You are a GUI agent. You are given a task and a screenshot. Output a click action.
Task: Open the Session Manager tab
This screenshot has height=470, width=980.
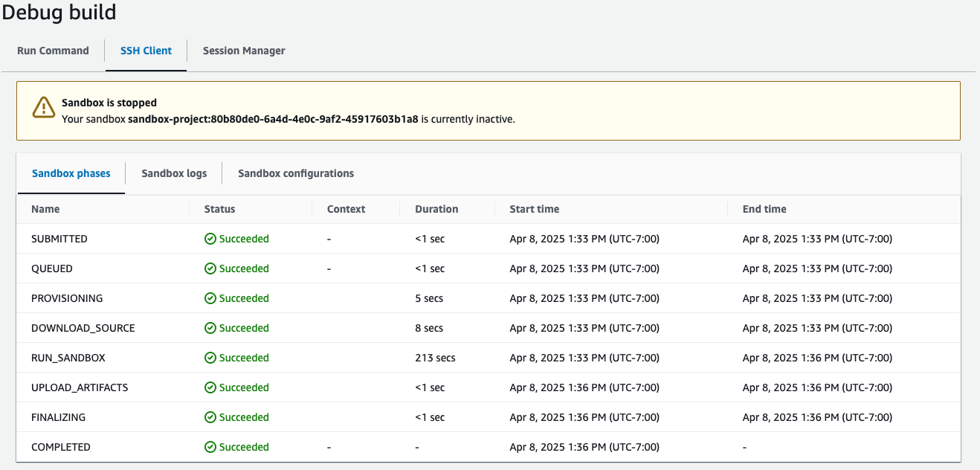[x=243, y=51]
